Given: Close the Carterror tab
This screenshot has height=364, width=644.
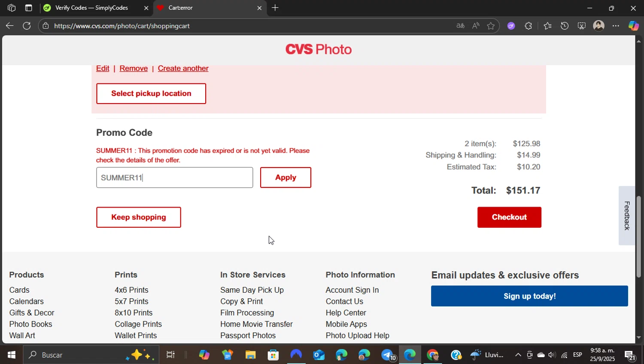Looking at the screenshot, I should pyautogui.click(x=259, y=8).
